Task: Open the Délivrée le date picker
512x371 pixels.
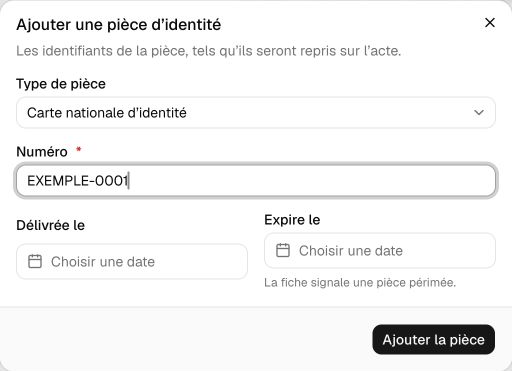Action: click(132, 261)
